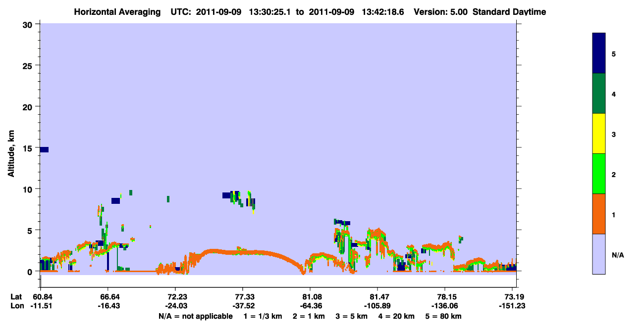Click legend text '4 = 20 km'

click(x=396, y=316)
